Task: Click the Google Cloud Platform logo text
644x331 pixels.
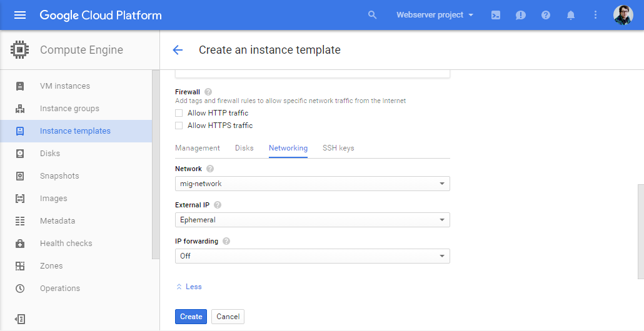Action: (x=101, y=15)
